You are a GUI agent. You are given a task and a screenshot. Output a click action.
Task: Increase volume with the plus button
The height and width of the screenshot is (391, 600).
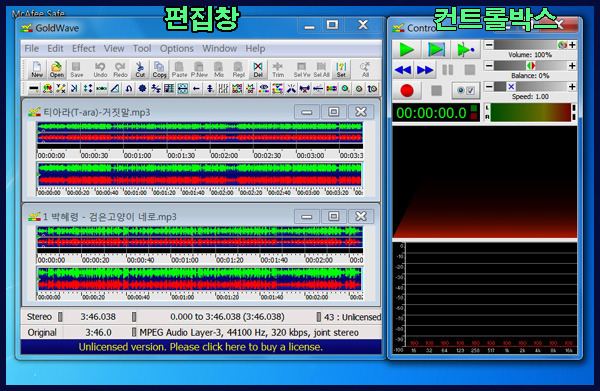(x=572, y=45)
